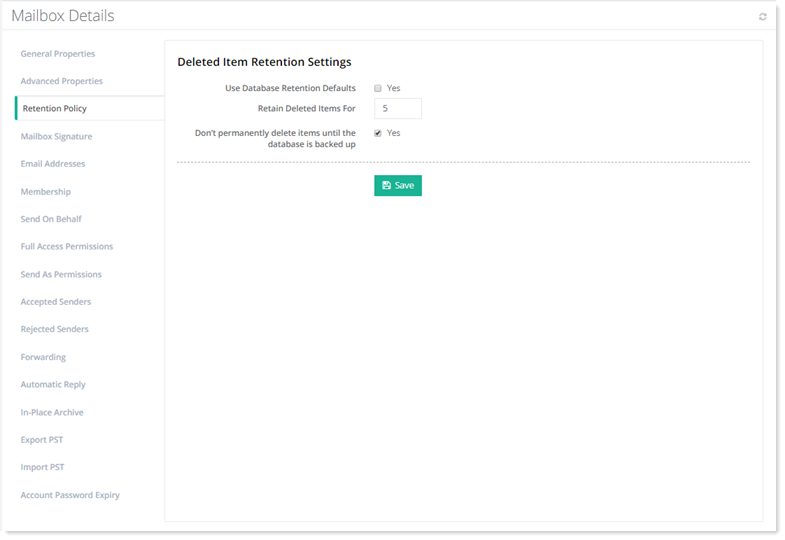Select the Retention Policy tab
785x540 pixels.
pyautogui.click(x=56, y=109)
